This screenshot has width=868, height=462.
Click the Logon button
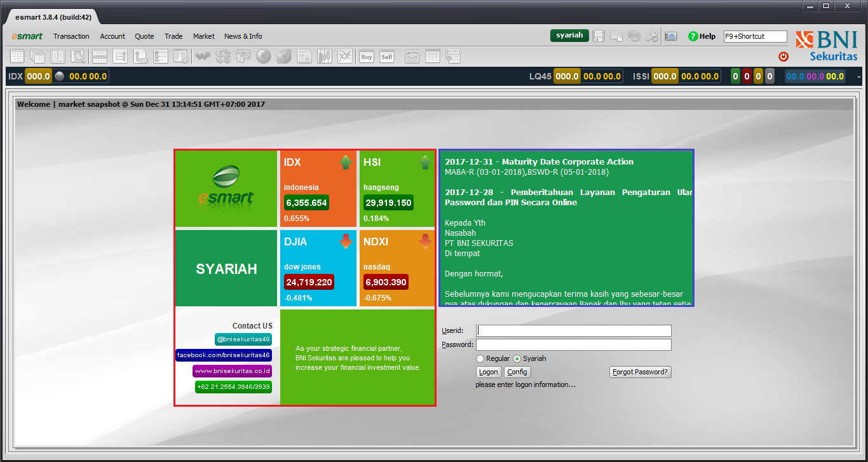point(489,372)
